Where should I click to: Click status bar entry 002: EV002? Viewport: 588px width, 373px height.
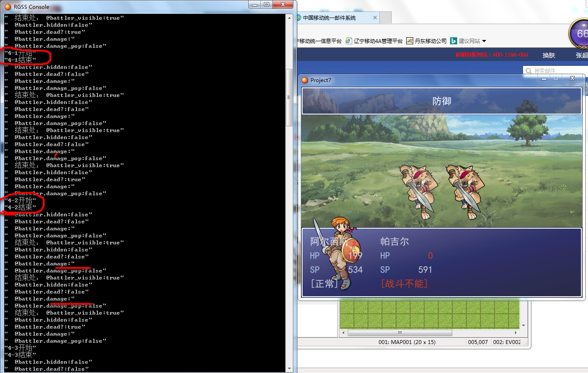pyautogui.click(x=507, y=342)
